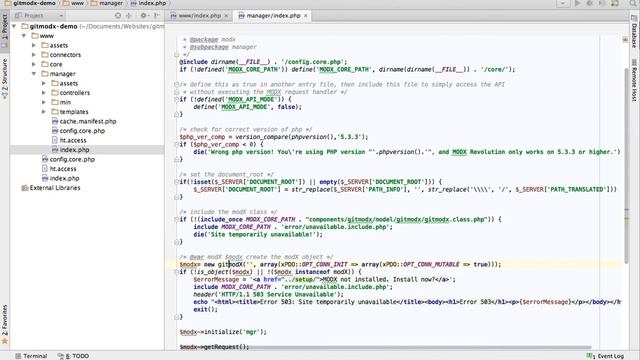
Task: Fold the is_object if block in gutter
Action: click(x=176, y=272)
